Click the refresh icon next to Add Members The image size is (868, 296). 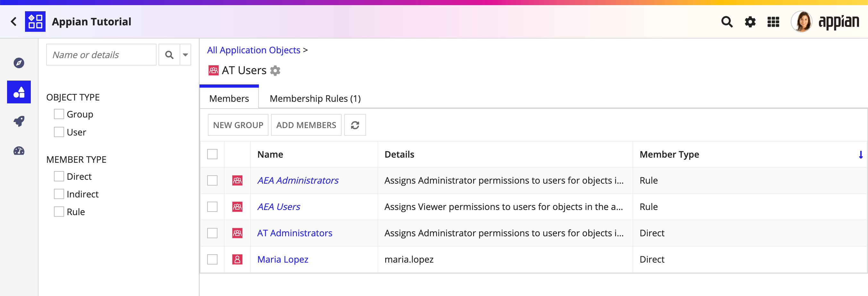[x=355, y=125]
